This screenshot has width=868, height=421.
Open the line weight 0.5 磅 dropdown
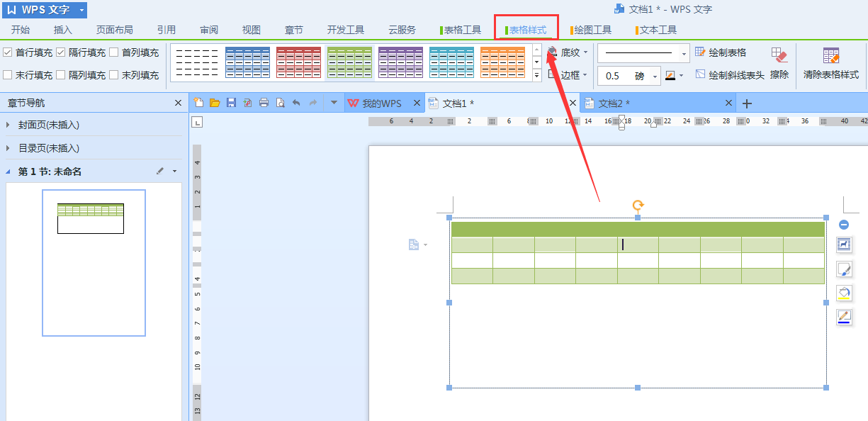pos(655,76)
